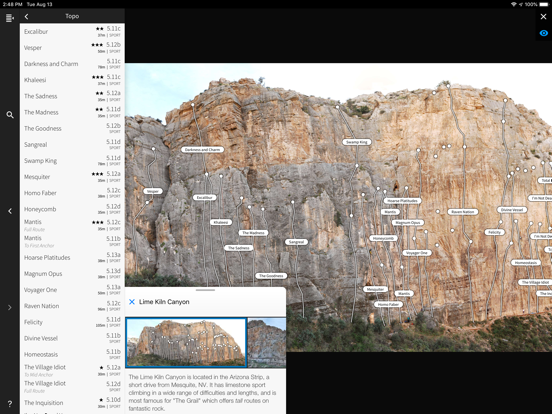Tap Khaleesi label on cliff photo
The width and height of the screenshot is (552, 414).
221,222
